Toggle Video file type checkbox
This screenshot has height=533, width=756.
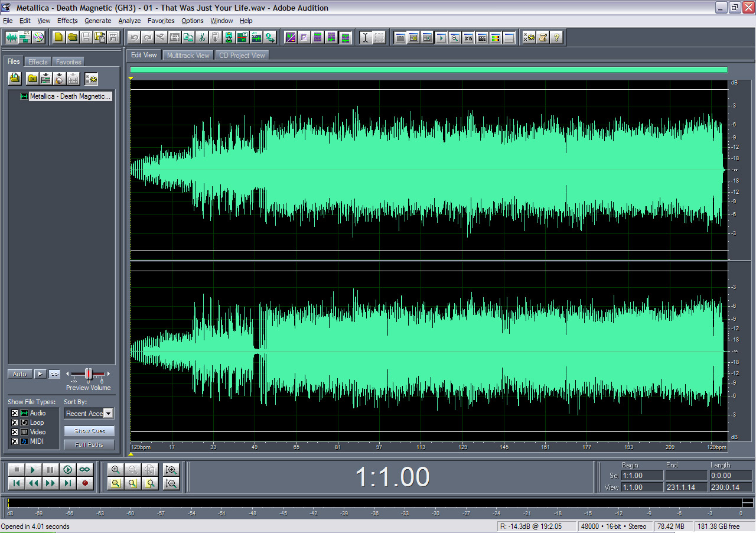click(x=15, y=432)
